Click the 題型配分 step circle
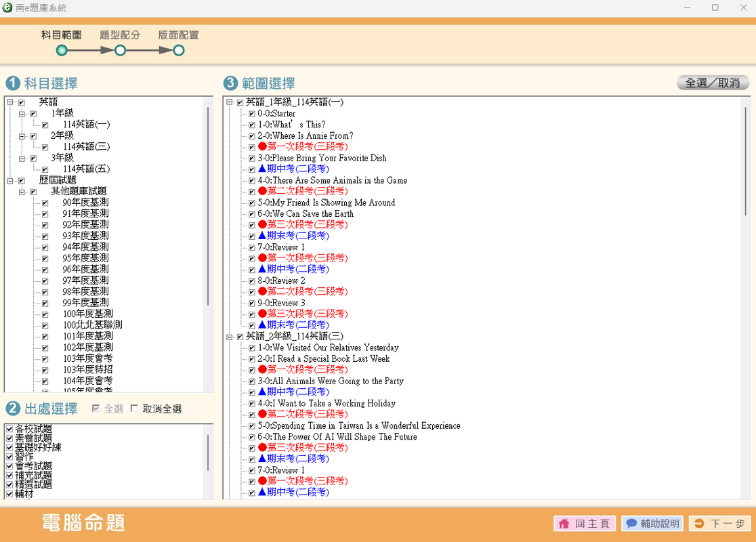Screen dimensions: 756x542 [120, 50]
